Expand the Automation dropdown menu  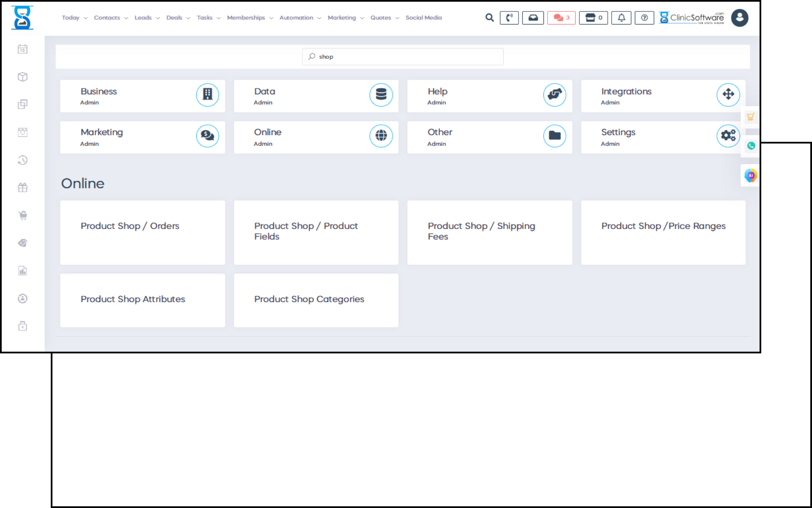coord(300,18)
